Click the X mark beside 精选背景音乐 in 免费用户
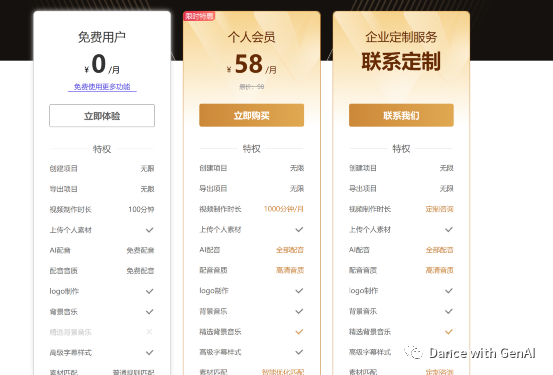The width and height of the screenshot is (553, 375). [150, 332]
